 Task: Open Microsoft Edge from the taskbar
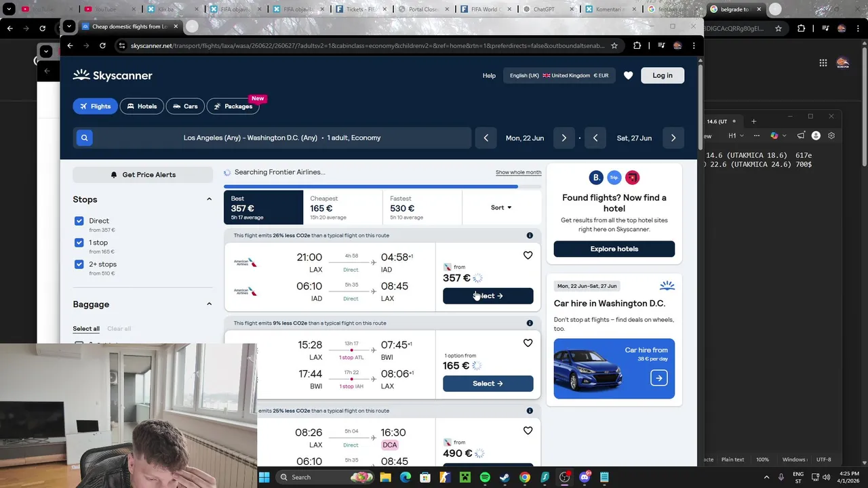pos(405,477)
